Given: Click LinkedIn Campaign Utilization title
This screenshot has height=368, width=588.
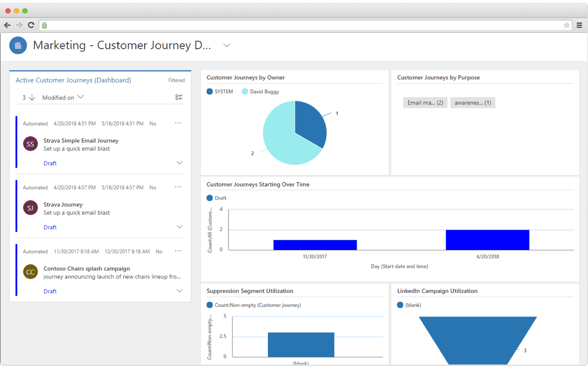Looking at the screenshot, I should click(x=437, y=291).
